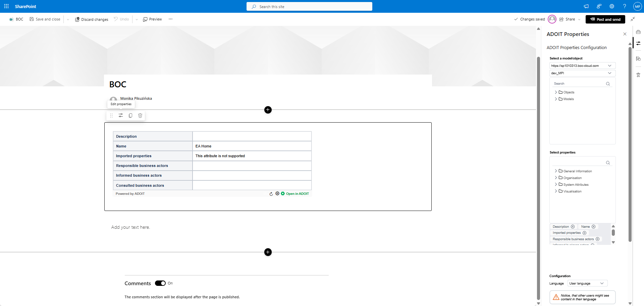Viewport: 644px width, 306px height.
Task: Open the ADOIT server URL dropdown
Action: point(582,66)
